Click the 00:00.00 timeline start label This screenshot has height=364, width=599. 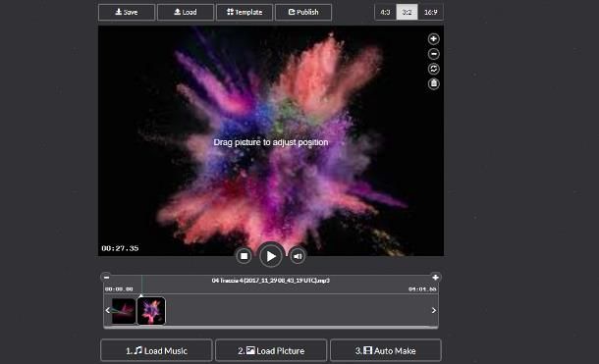[x=119, y=289]
